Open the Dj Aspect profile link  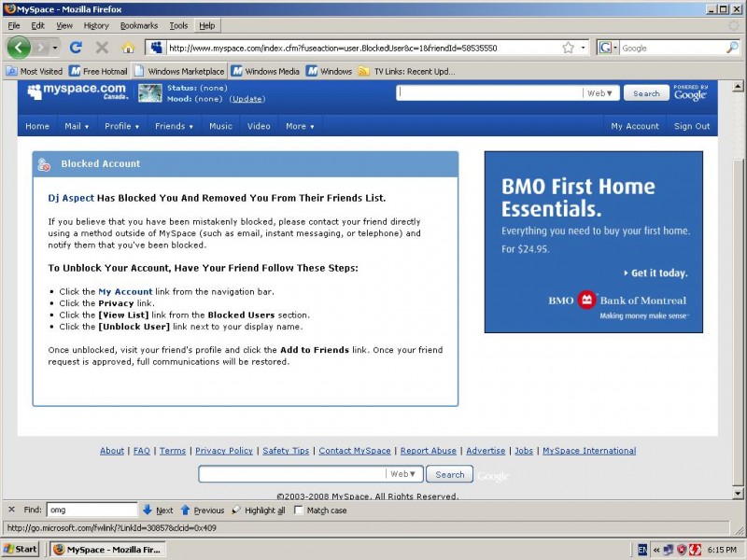tap(71, 198)
